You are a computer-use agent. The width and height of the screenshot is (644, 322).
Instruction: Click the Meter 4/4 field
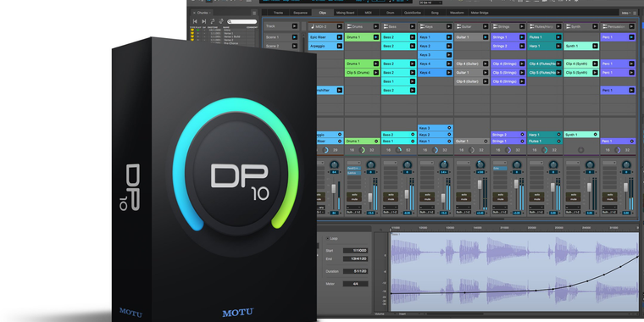[355, 284]
